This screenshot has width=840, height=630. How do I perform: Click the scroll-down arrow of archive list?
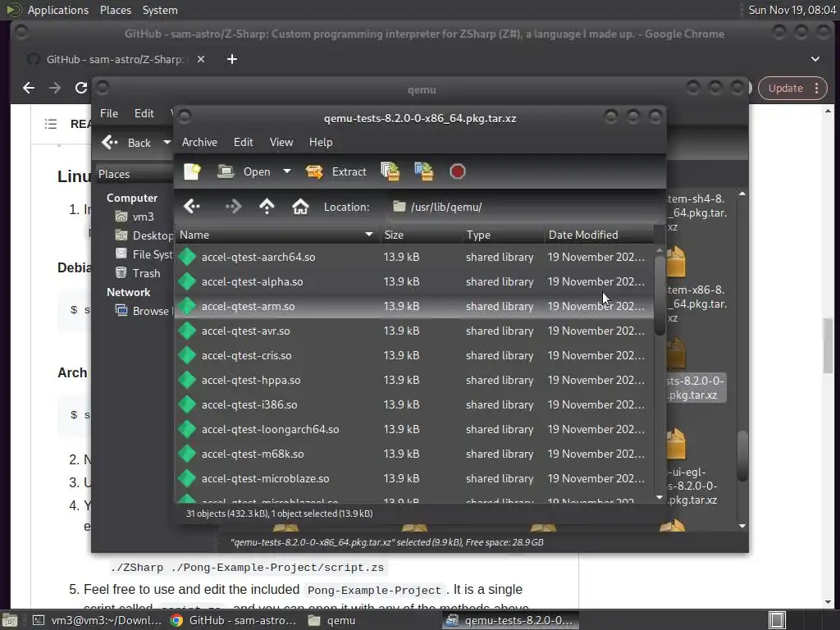[x=660, y=498]
